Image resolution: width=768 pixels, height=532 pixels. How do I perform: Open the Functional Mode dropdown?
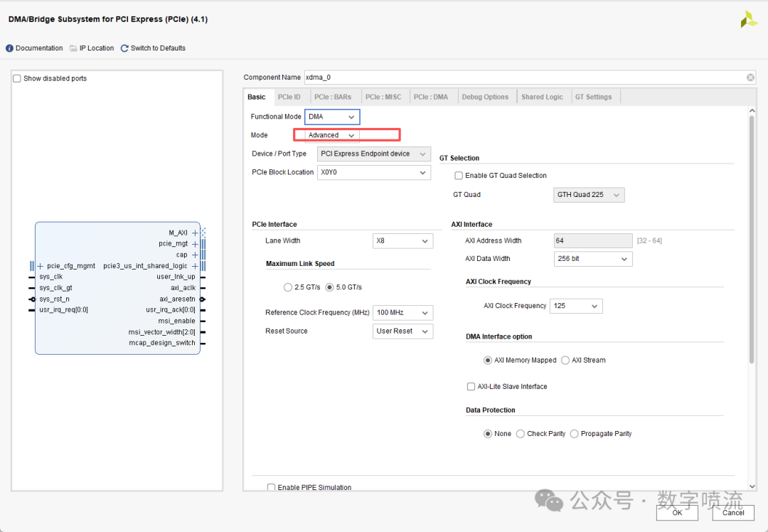[332, 117]
